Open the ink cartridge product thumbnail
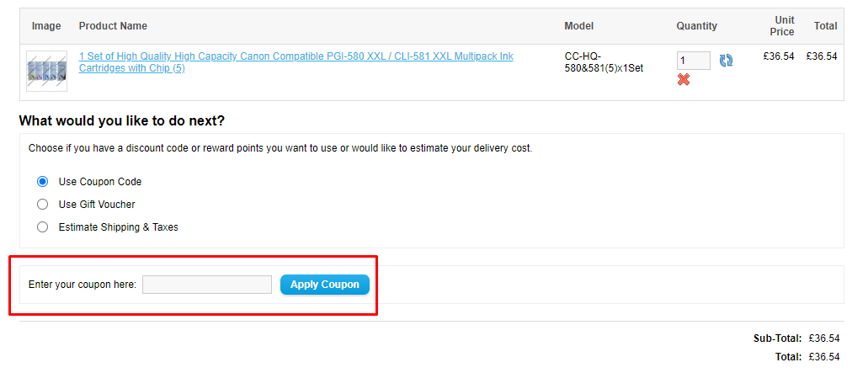This screenshot has width=868, height=373. [46, 71]
